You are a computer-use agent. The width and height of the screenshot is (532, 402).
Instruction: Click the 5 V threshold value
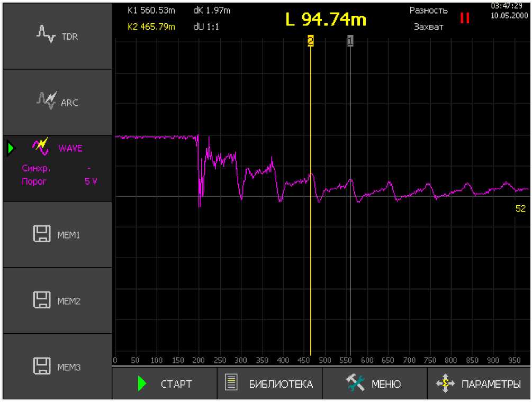(x=91, y=181)
